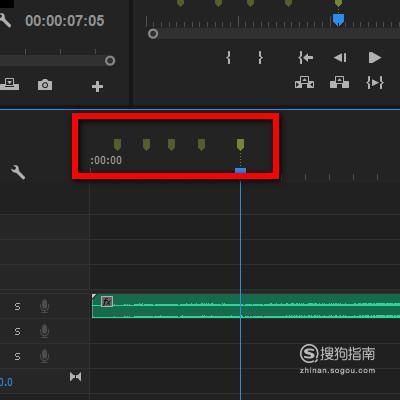Click the blue timeline playhead handle
400x400 pixels.
240,170
